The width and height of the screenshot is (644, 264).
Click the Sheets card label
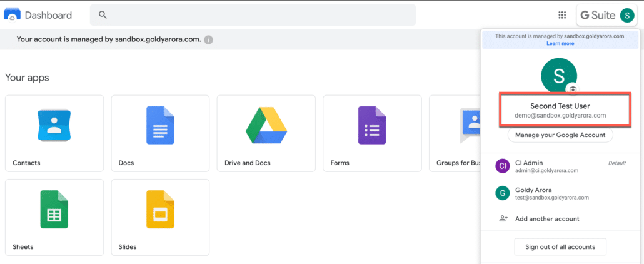pos(23,246)
